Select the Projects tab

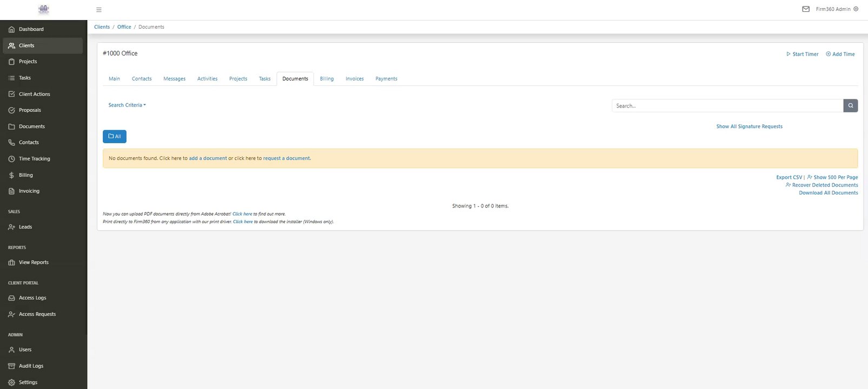[x=238, y=79]
